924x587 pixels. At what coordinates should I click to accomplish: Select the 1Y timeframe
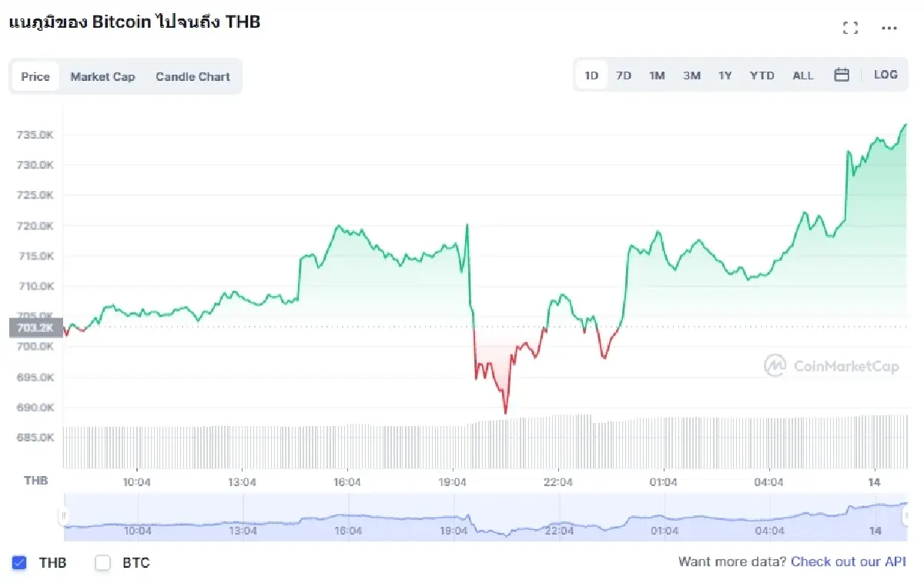click(x=725, y=75)
